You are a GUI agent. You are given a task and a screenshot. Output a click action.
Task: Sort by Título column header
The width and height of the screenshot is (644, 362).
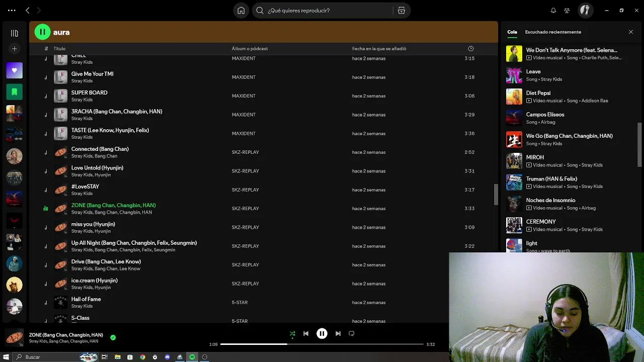point(59,49)
